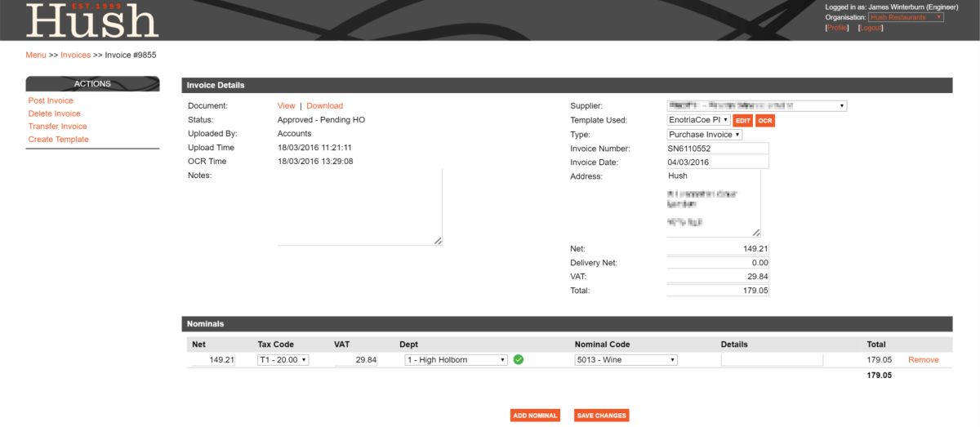Open the Organisation dropdown Hush Restaurants
The image size is (980, 427).
click(906, 17)
